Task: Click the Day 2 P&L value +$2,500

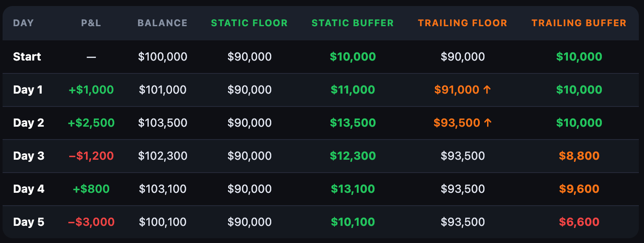Action: (x=91, y=123)
